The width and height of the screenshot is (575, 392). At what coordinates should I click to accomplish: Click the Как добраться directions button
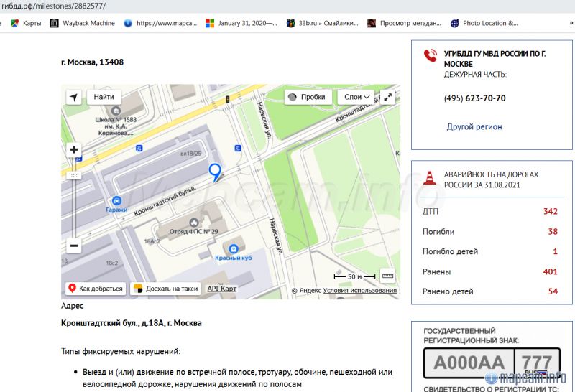point(96,289)
